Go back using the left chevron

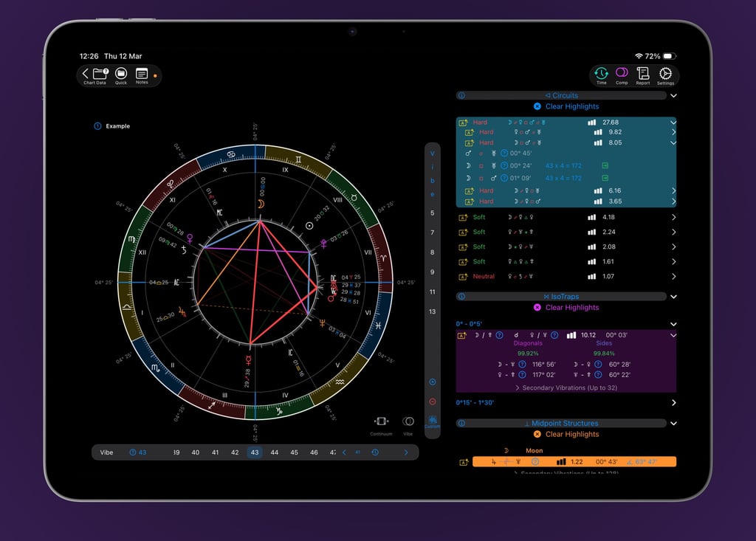(86, 73)
